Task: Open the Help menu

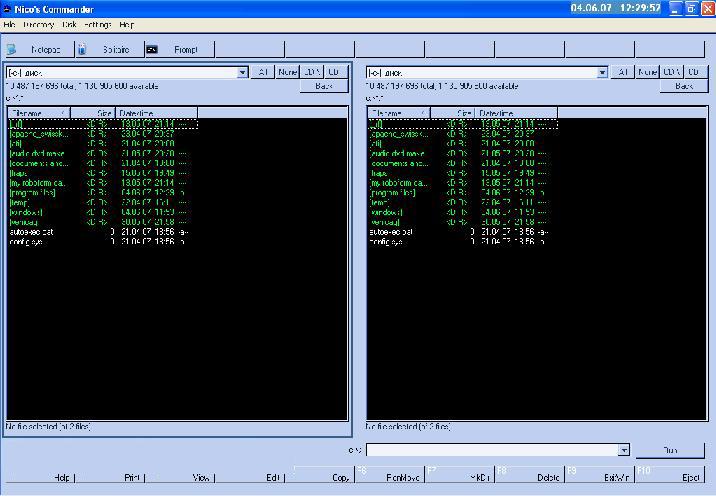Action: pos(126,25)
